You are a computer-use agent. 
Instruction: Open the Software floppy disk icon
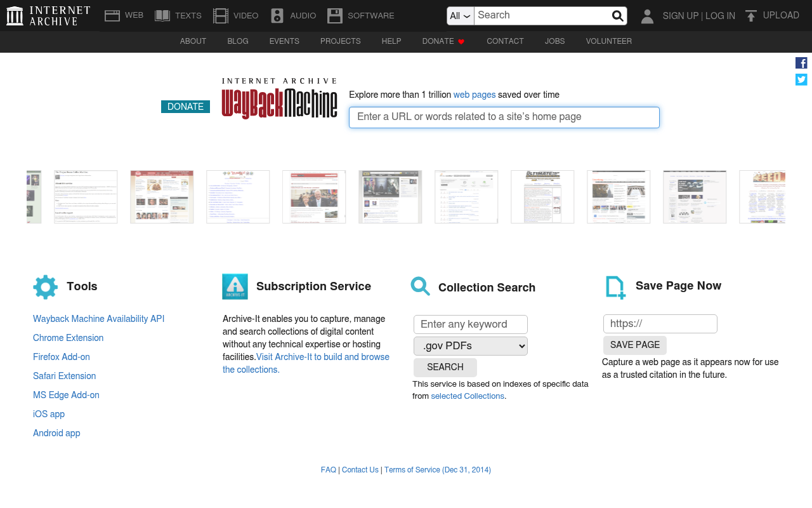[335, 16]
